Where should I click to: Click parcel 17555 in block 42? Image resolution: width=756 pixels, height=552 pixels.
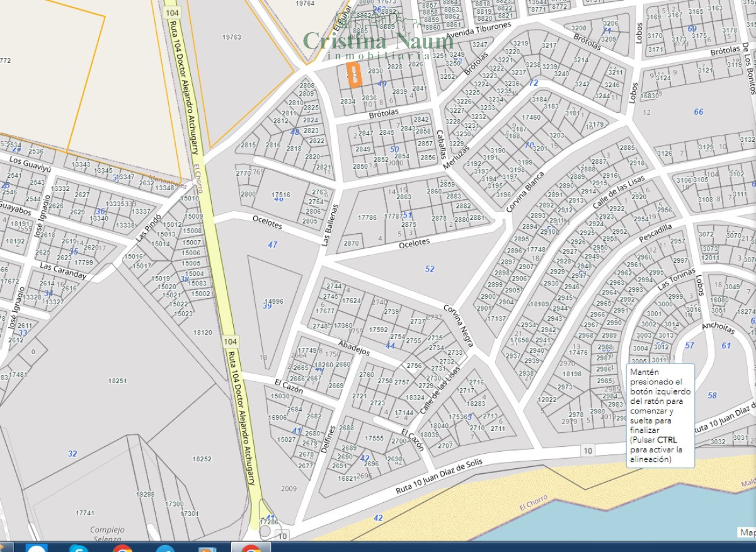(x=374, y=439)
